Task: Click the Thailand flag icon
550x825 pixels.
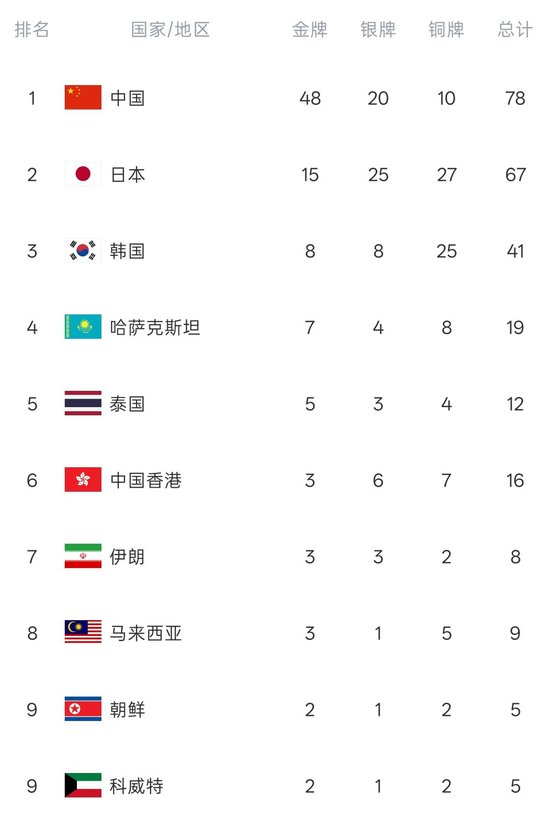Action: pos(83,403)
